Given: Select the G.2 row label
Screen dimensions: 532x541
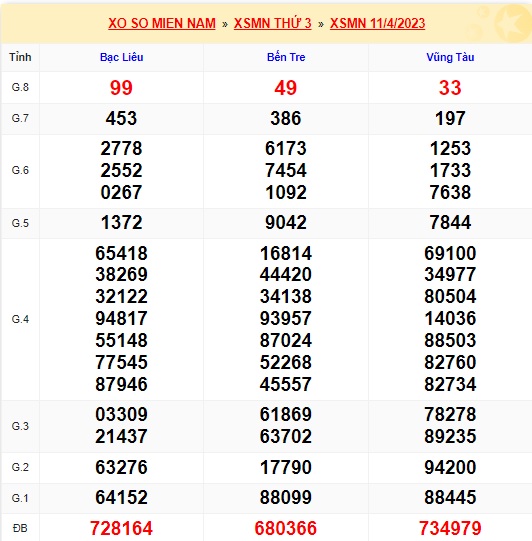Looking at the screenshot, I should click(x=20, y=467).
